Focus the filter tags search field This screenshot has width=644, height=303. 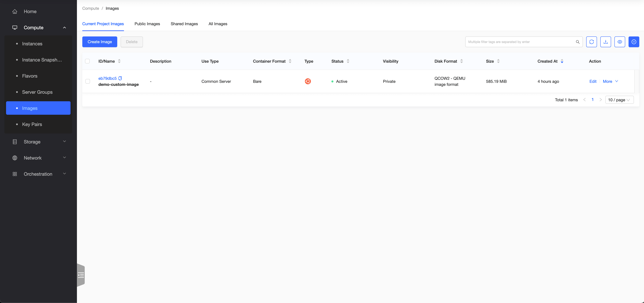[x=520, y=42]
